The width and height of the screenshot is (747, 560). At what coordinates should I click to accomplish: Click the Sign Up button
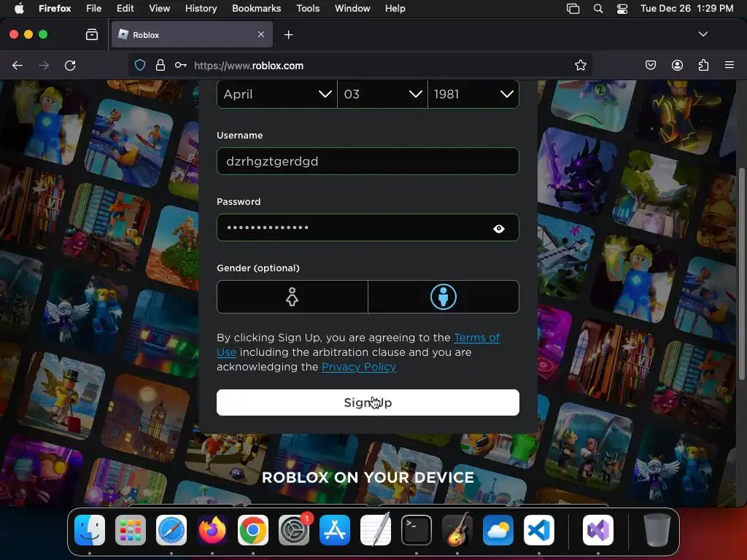click(x=368, y=402)
